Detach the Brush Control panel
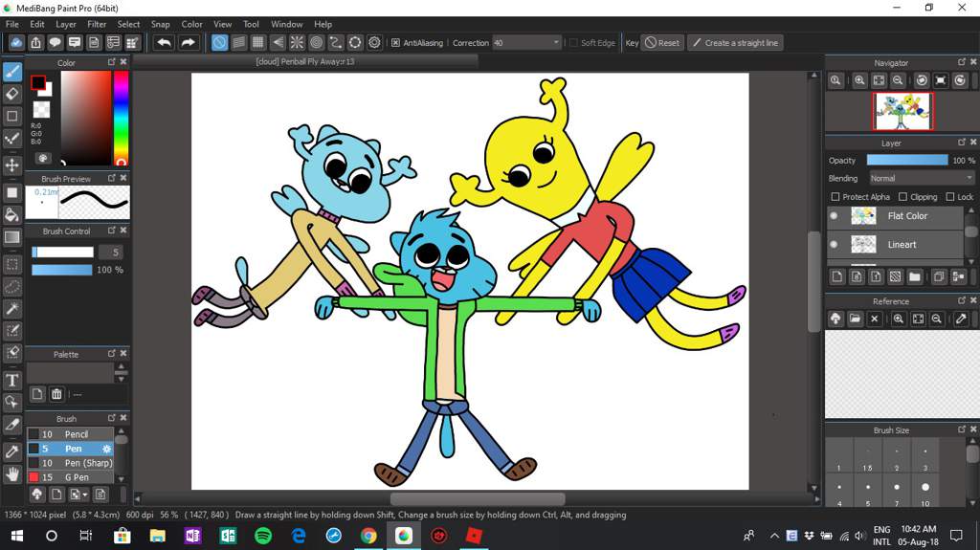980x550 pixels. click(x=111, y=231)
